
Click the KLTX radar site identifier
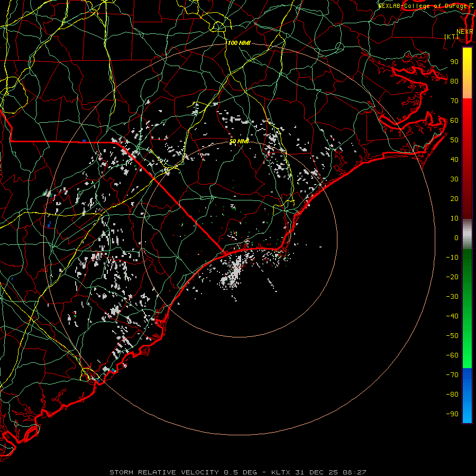point(280,472)
